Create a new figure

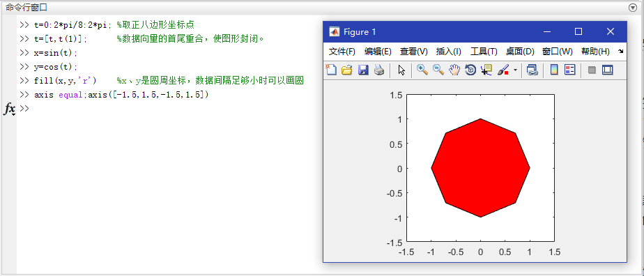tap(331, 70)
